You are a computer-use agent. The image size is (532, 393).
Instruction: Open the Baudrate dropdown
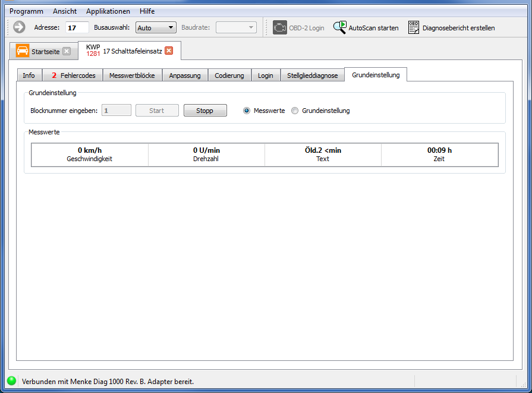pos(236,27)
